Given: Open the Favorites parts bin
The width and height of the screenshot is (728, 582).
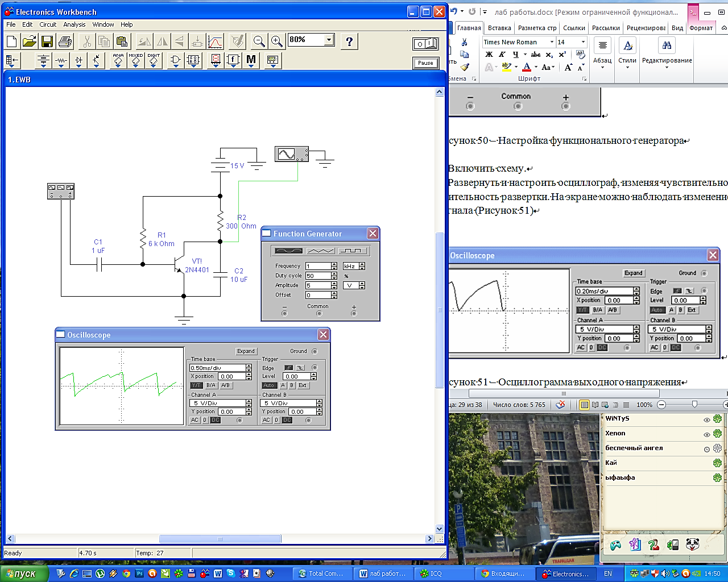Looking at the screenshot, I should [x=12, y=60].
